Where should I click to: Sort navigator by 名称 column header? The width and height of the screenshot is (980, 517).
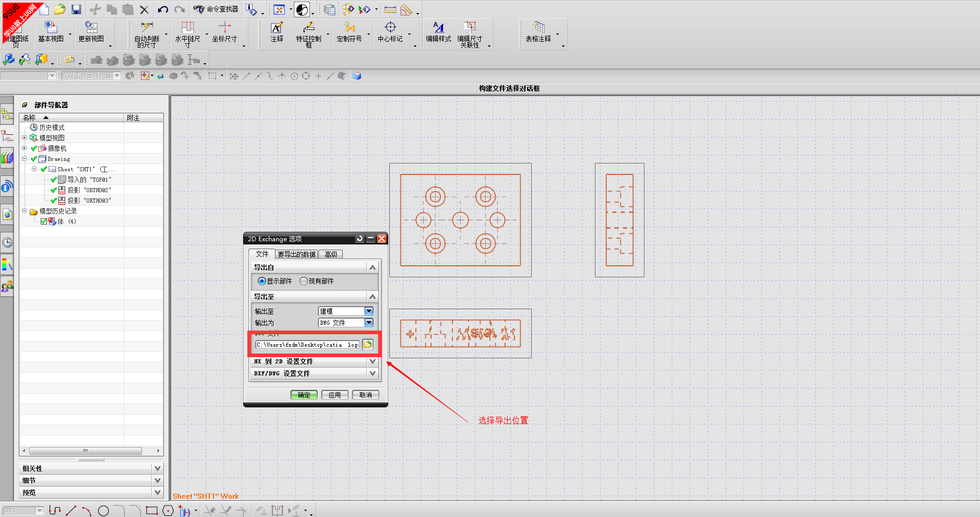pos(72,118)
